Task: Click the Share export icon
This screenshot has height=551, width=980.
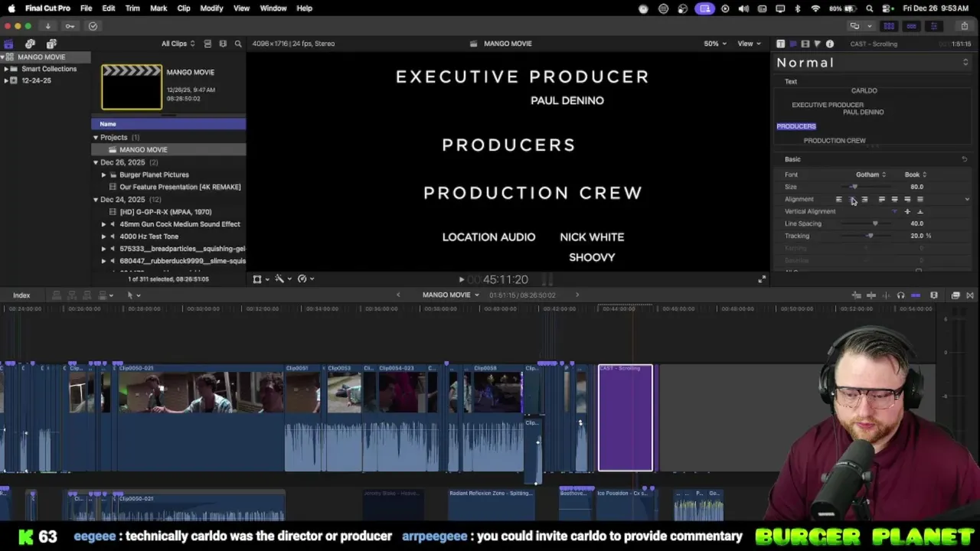Action: point(964,26)
